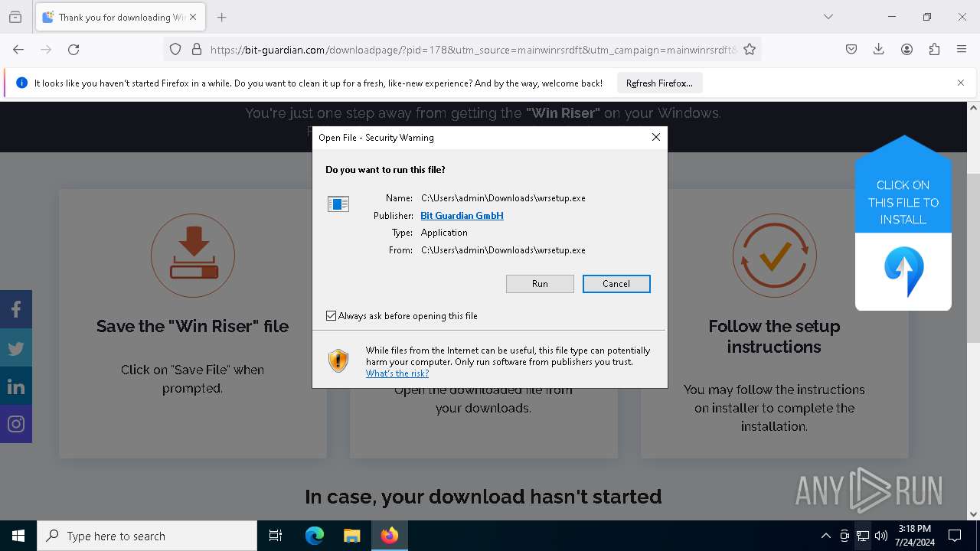Bookmark this page with the star icon
The height and width of the screenshot is (551, 980).
[x=750, y=50]
